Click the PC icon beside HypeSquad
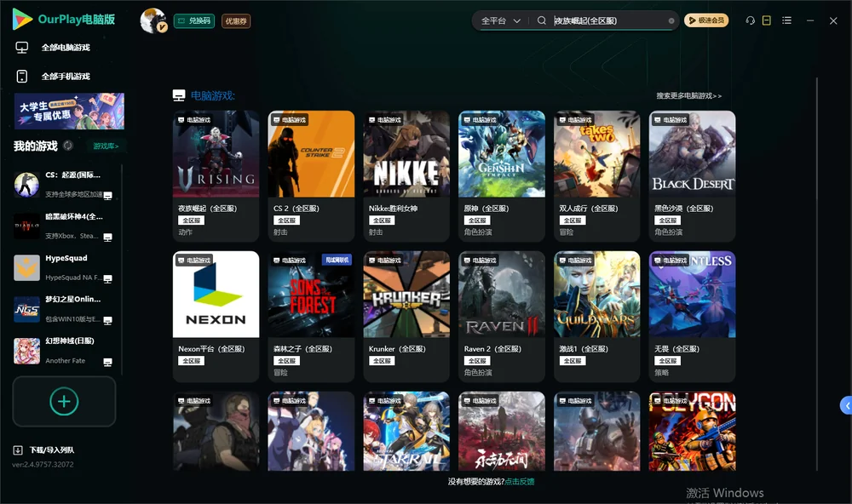852x504 pixels. click(107, 279)
